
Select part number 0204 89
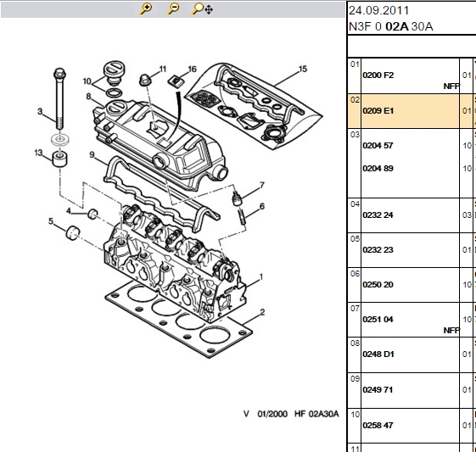pos(378,169)
